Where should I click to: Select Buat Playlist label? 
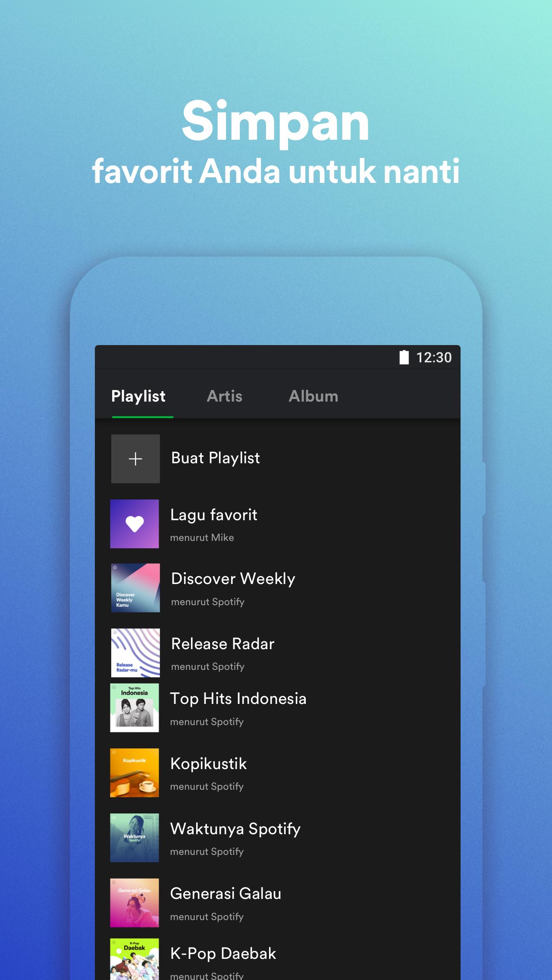[x=216, y=458]
